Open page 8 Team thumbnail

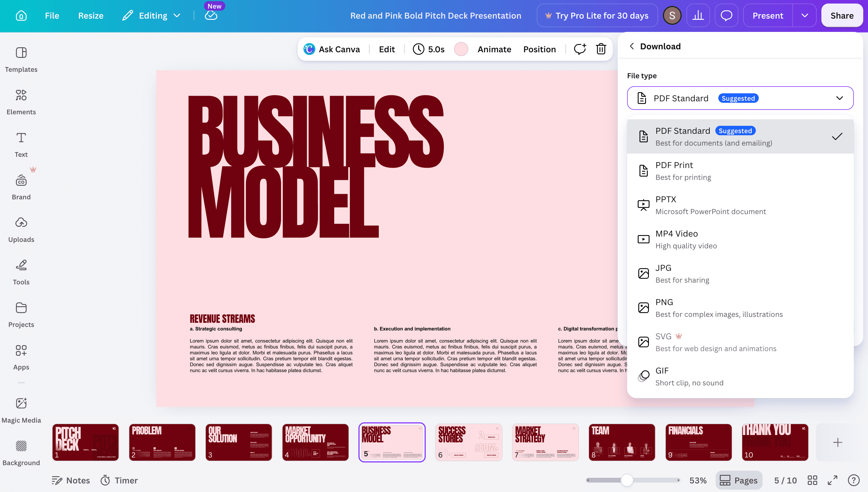pos(622,442)
